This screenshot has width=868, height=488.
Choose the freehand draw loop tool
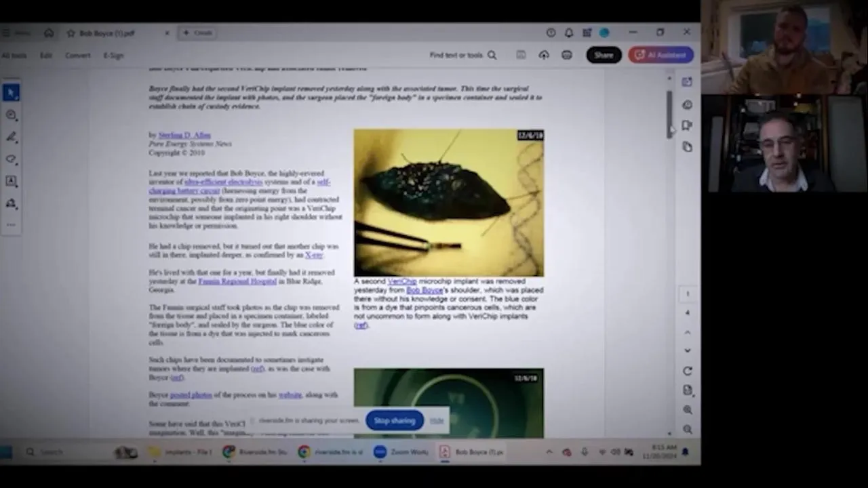11,159
